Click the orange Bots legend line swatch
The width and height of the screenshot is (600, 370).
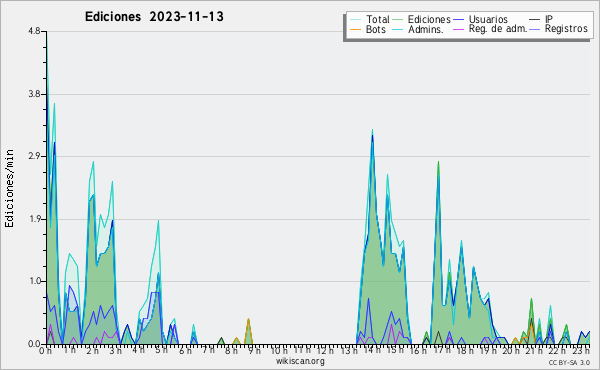pos(355,29)
